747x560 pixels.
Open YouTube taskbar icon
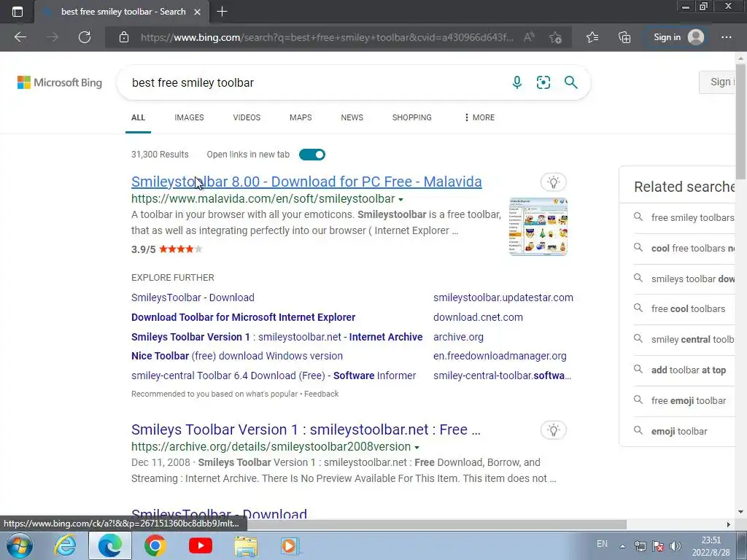(x=201, y=545)
